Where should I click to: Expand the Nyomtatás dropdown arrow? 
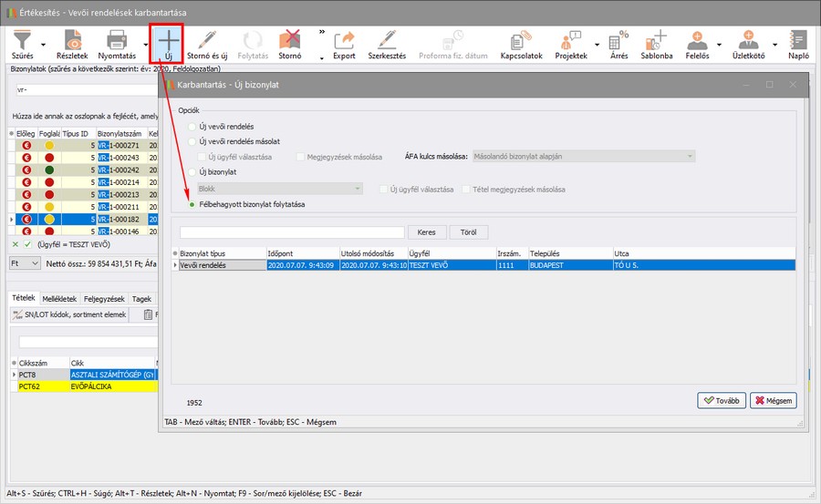pyautogui.click(x=146, y=44)
